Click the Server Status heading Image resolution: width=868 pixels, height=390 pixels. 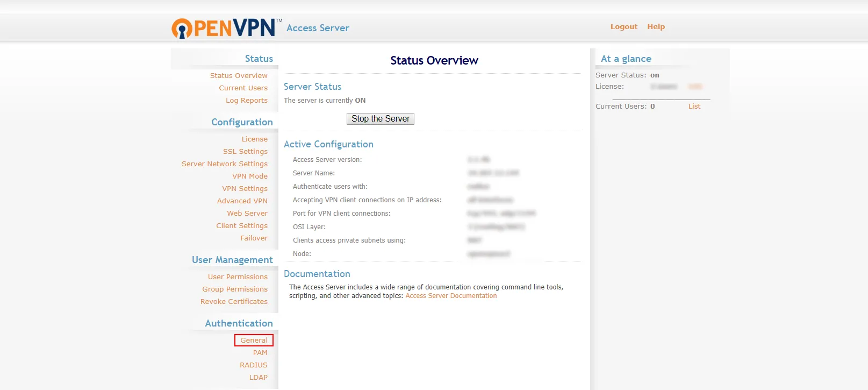coord(312,87)
